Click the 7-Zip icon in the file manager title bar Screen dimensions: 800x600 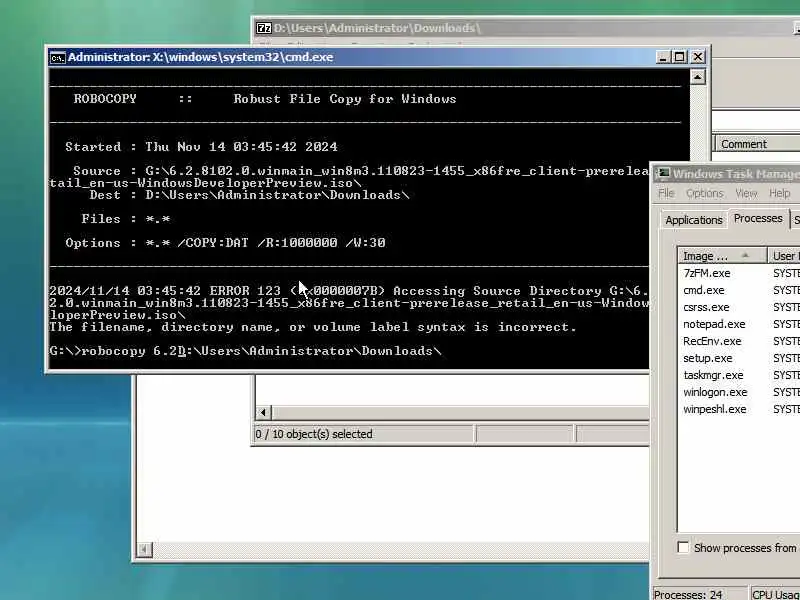point(263,28)
